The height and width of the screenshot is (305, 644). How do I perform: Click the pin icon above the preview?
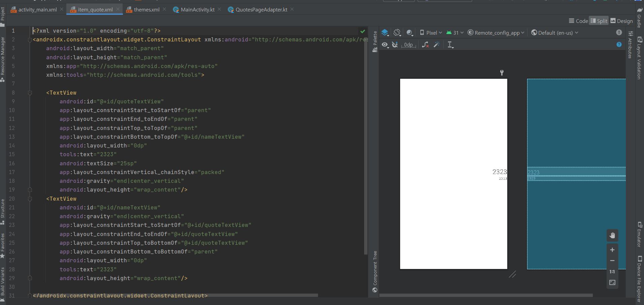[x=502, y=72]
